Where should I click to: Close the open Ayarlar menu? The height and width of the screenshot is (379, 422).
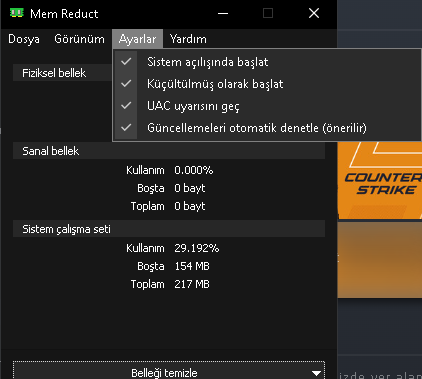(137, 39)
